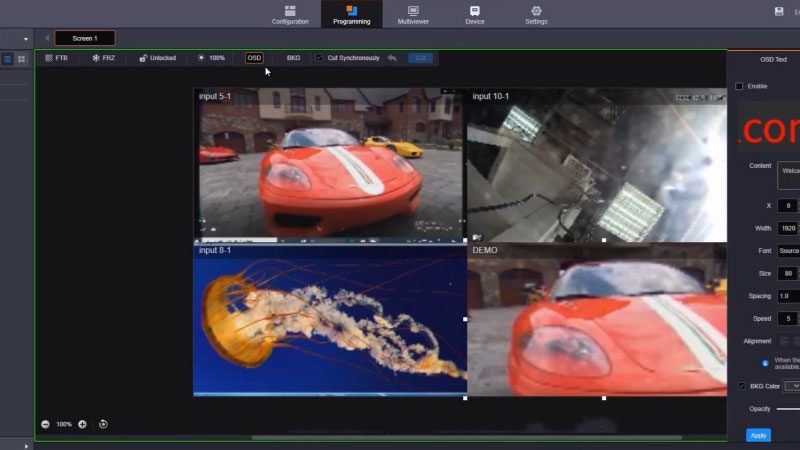
Task: Click the OSD button
Action: click(254, 58)
